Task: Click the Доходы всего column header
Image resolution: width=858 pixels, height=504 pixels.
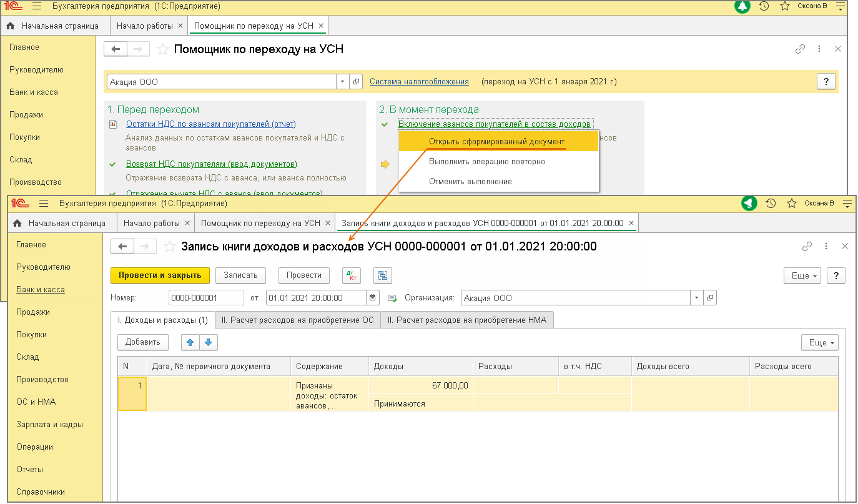Action: click(x=691, y=367)
